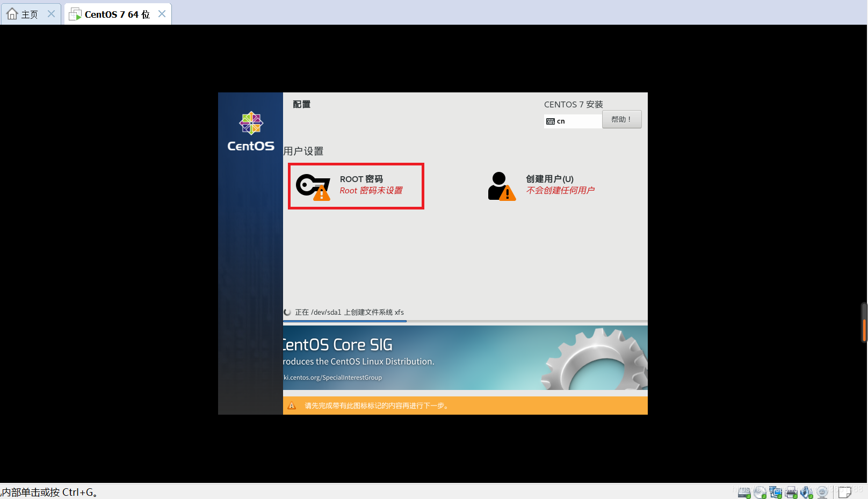This screenshot has width=868, height=499.
Task: Click the orange scrollbar handle at right edge
Action: pos(864,329)
